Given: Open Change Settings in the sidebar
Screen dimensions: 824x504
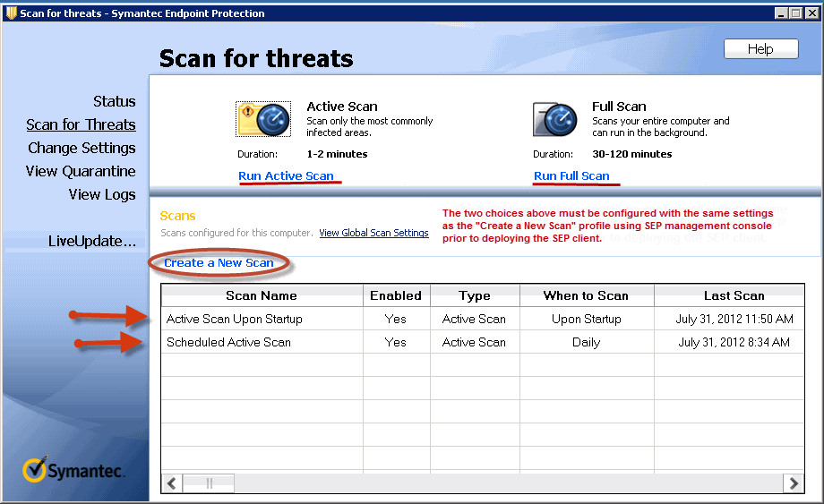Looking at the screenshot, I should [x=82, y=149].
